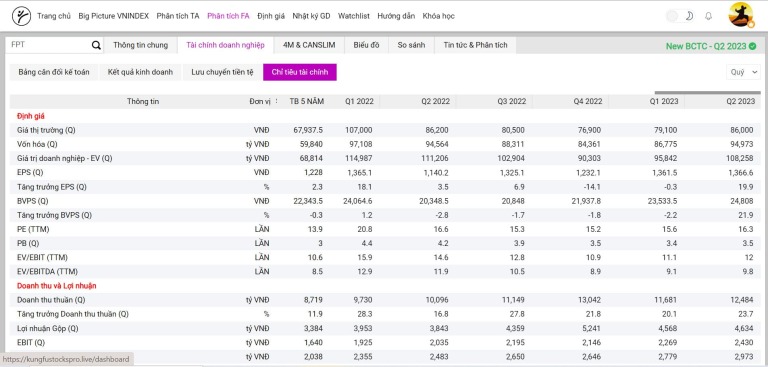Open the column options menu next to Đơn vị

click(x=277, y=101)
